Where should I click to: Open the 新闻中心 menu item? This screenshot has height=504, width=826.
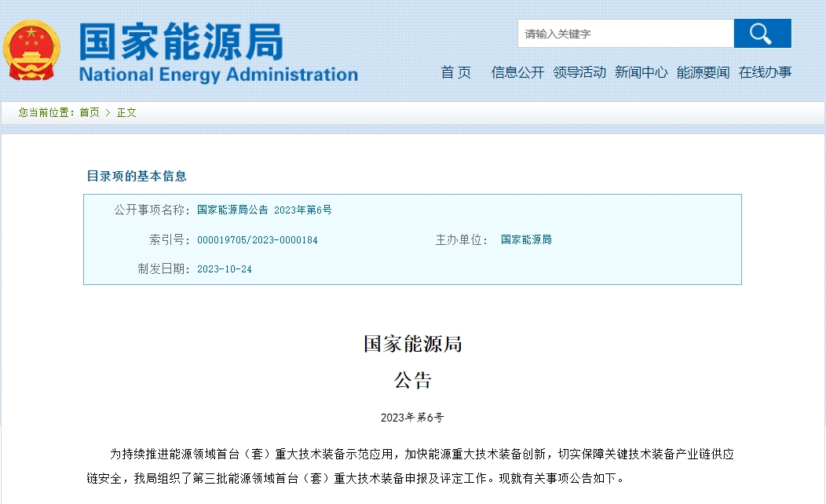coord(641,72)
